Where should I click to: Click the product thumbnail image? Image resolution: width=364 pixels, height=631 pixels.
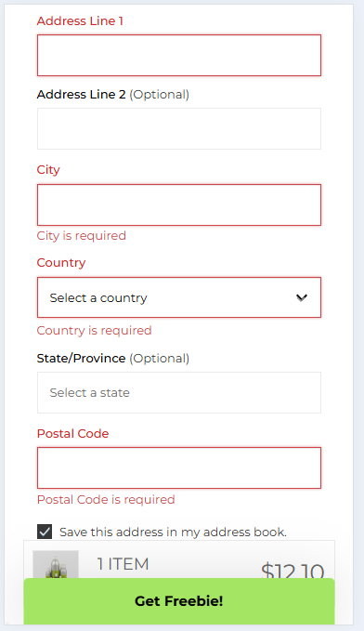[x=56, y=565]
